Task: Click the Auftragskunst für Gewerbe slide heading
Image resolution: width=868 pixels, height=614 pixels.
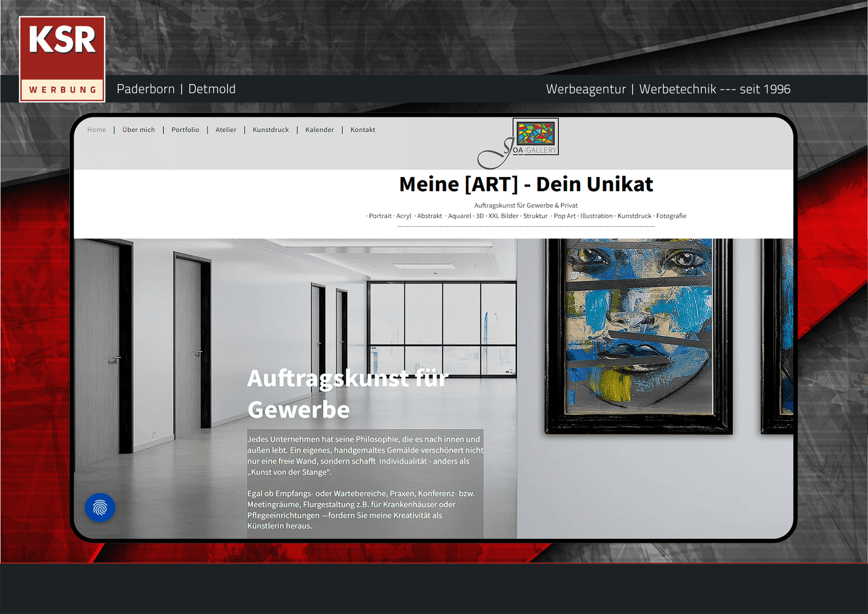Action: (x=347, y=394)
